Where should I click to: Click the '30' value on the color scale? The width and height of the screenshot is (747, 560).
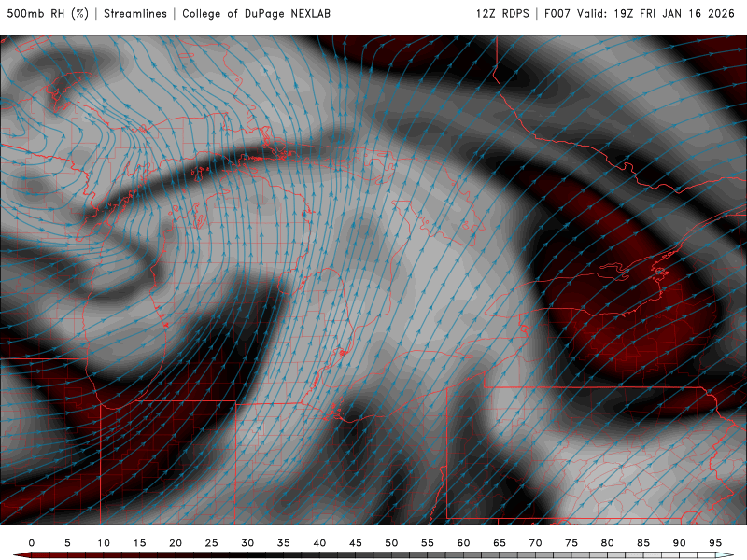247,543
